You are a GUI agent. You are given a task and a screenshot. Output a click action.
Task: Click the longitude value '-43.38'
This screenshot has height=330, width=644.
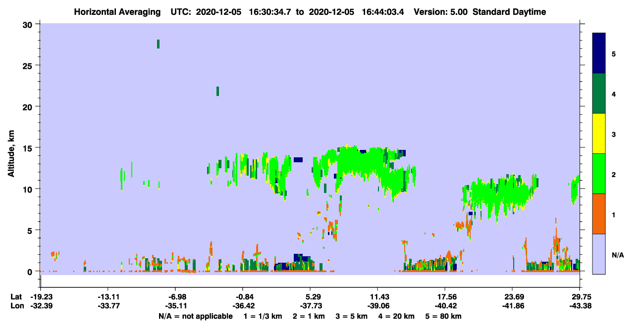580,306
